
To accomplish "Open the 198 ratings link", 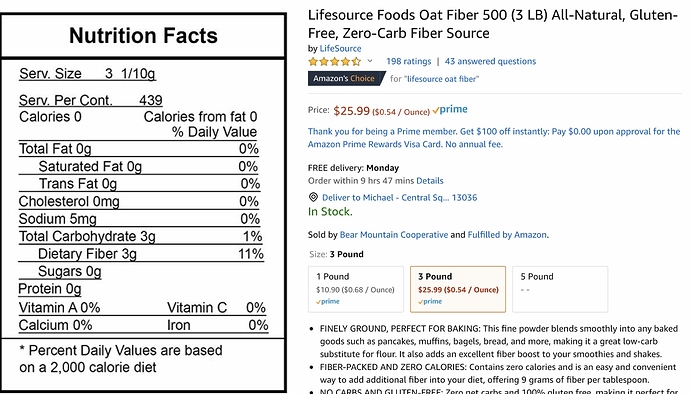I will pos(409,61).
